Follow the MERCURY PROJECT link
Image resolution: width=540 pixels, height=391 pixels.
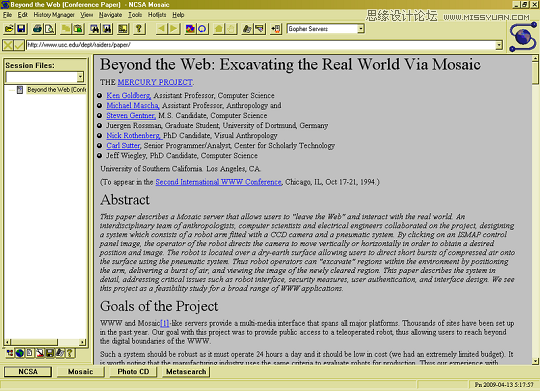point(155,82)
